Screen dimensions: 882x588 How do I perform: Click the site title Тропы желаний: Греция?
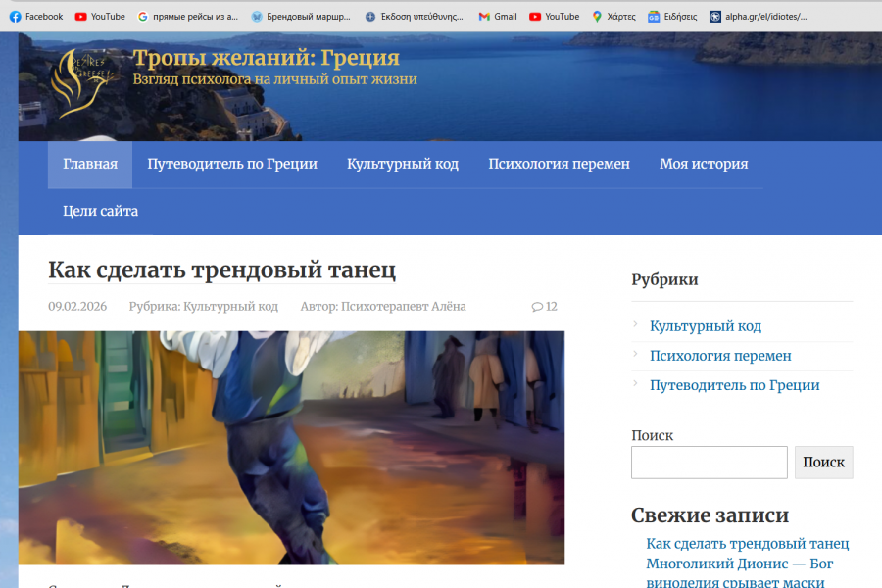[x=266, y=58]
